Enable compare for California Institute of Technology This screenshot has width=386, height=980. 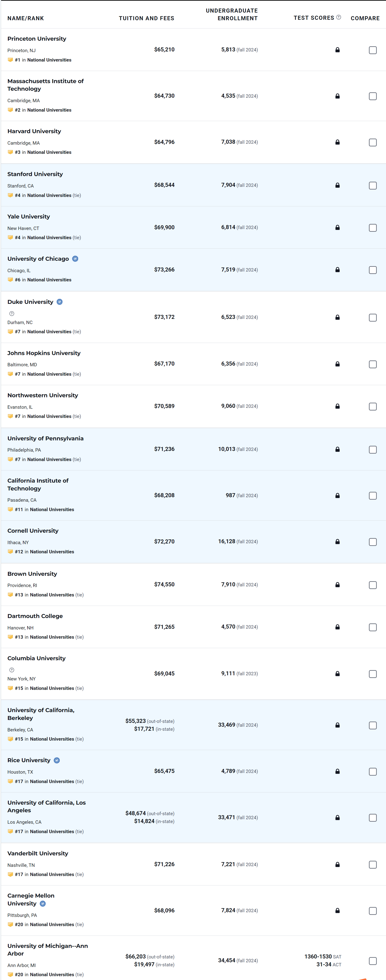(372, 496)
